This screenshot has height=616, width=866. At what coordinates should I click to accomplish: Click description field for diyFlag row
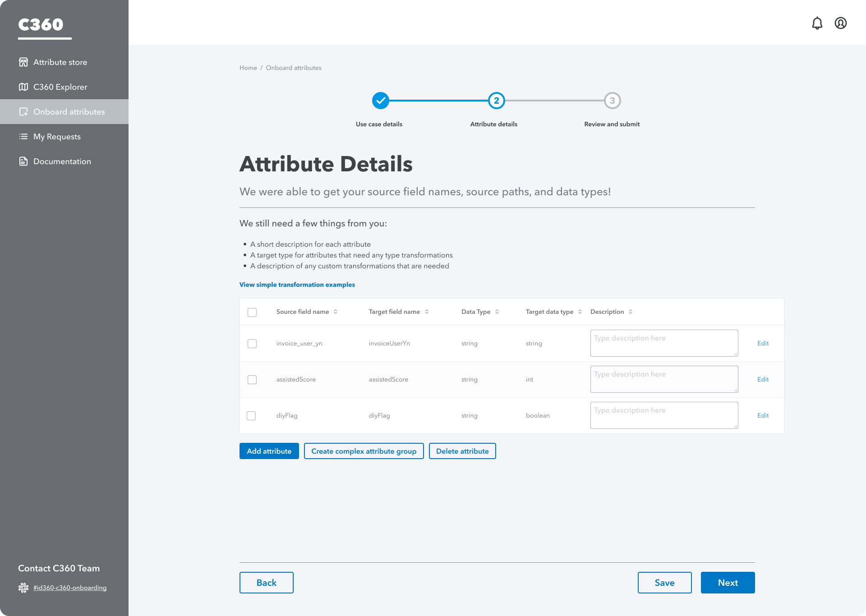coord(664,415)
